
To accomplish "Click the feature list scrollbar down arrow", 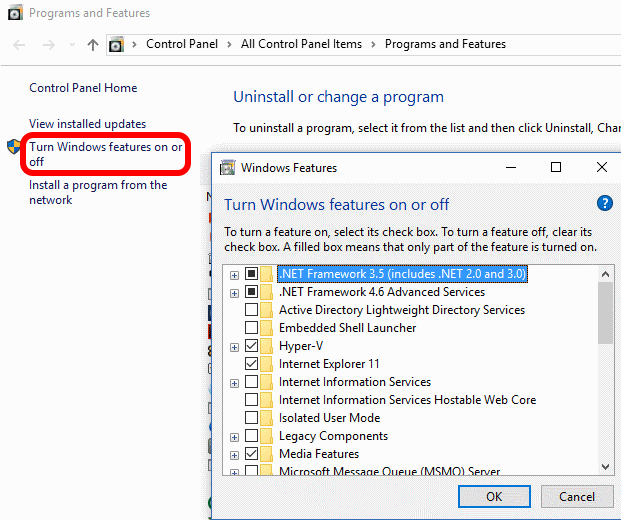I will (605, 465).
